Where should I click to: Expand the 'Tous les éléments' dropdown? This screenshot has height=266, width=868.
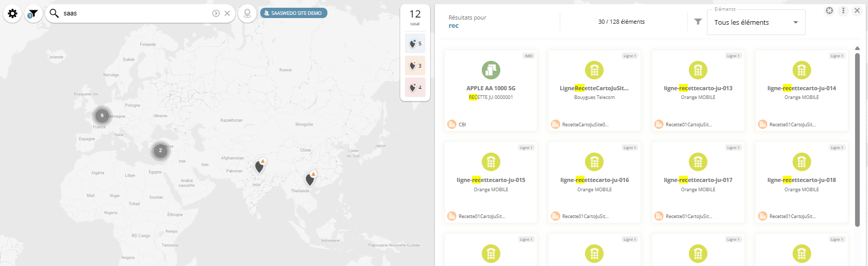(755, 22)
